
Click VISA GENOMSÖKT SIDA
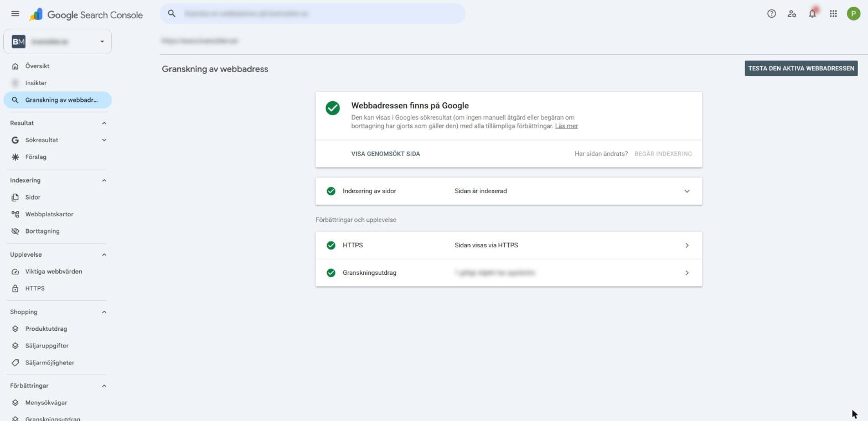pos(386,154)
